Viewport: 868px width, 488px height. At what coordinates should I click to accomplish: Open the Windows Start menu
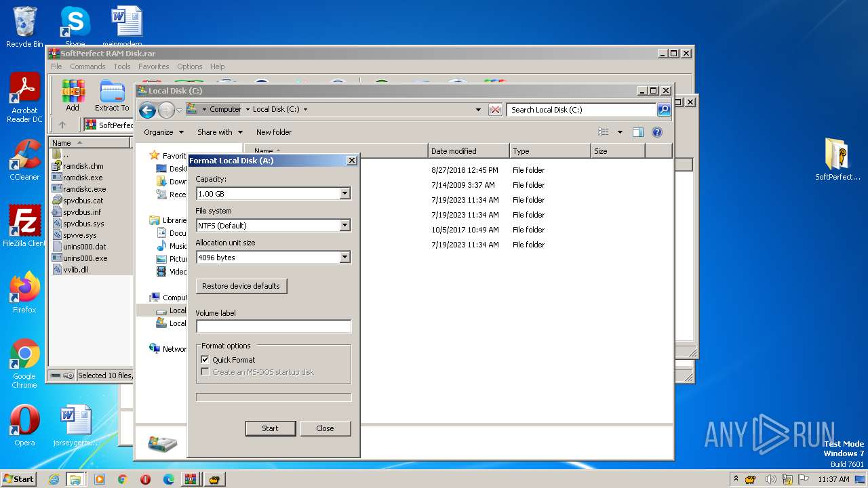(x=19, y=479)
